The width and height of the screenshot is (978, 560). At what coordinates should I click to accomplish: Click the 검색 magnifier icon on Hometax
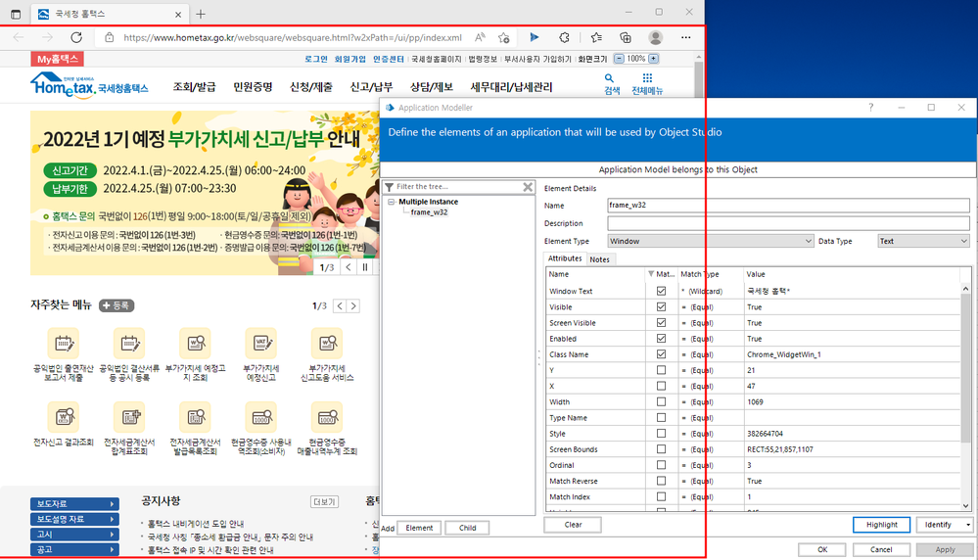pos(611,78)
